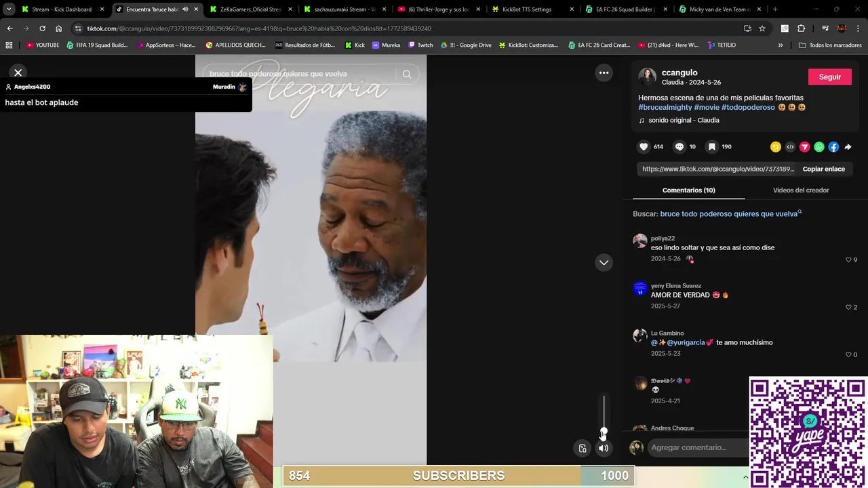
Task: Open Chrome three-dot menu
Action: click(857, 28)
